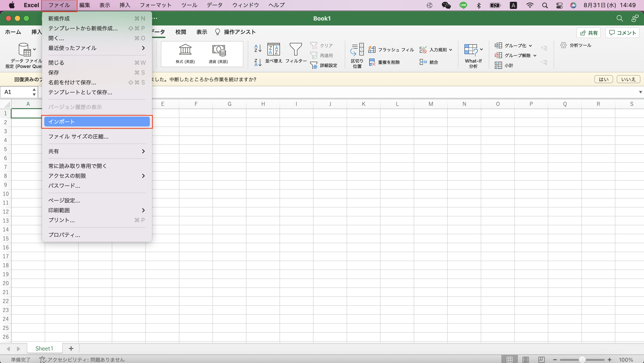The height and width of the screenshot is (363, 644).
Task: Click the Currencies (通貨) data type icon
Action: click(219, 50)
